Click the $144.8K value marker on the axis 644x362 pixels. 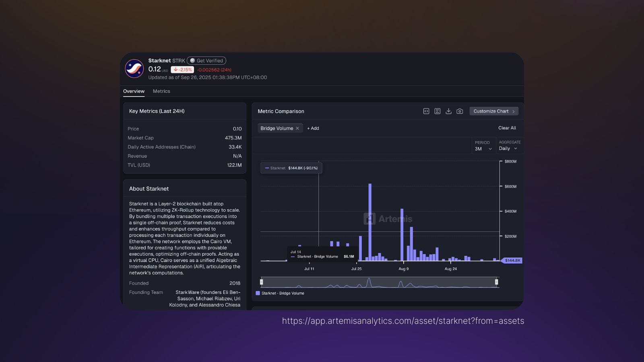[513, 260]
